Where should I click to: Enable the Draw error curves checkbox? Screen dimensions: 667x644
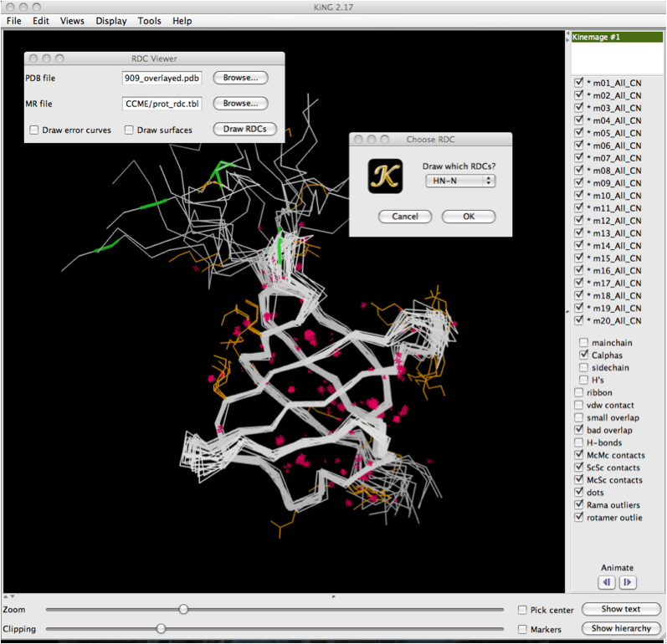(34, 130)
